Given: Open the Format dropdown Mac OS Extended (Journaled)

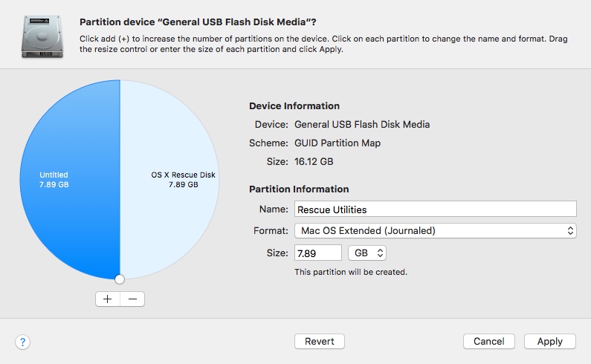Looking at the screenshot, I should point(436,230).
